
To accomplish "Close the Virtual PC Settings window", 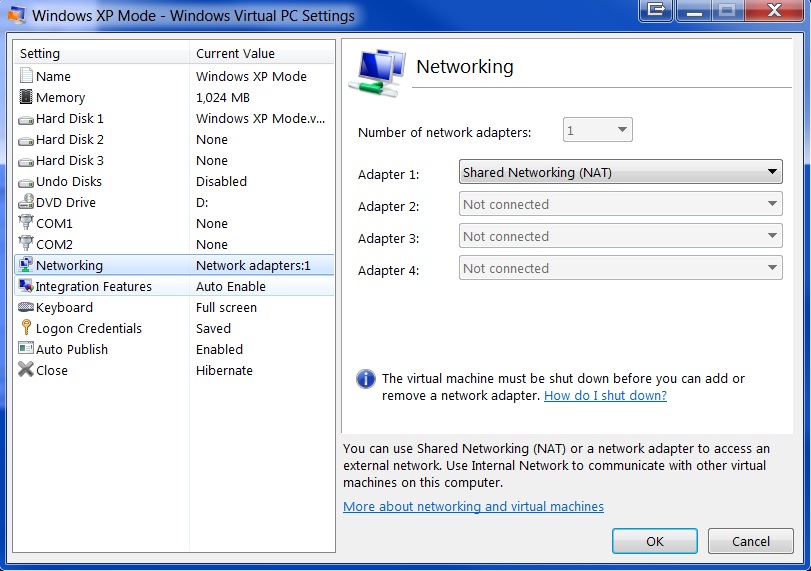I will click(774, 10).
